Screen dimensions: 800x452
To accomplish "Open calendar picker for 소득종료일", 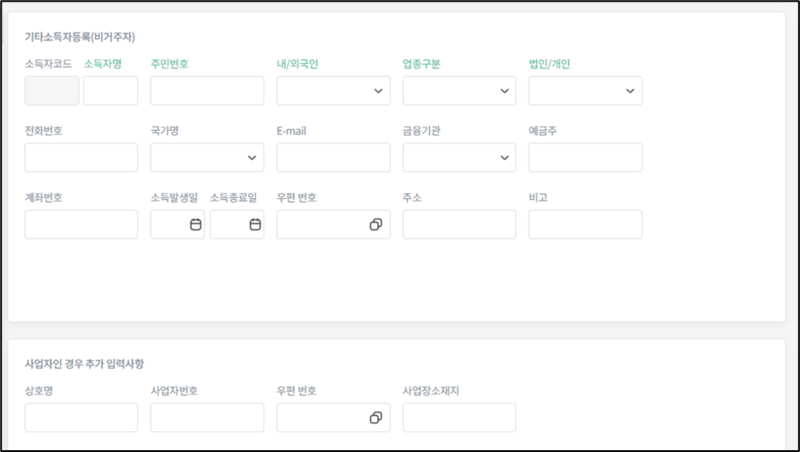I will pyautogui.click(x=255, y=225).
